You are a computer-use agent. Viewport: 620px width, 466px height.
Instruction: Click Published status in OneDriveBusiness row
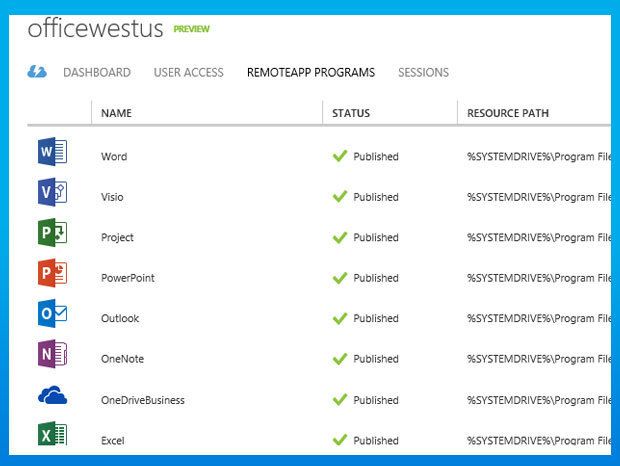click(376, 400)
